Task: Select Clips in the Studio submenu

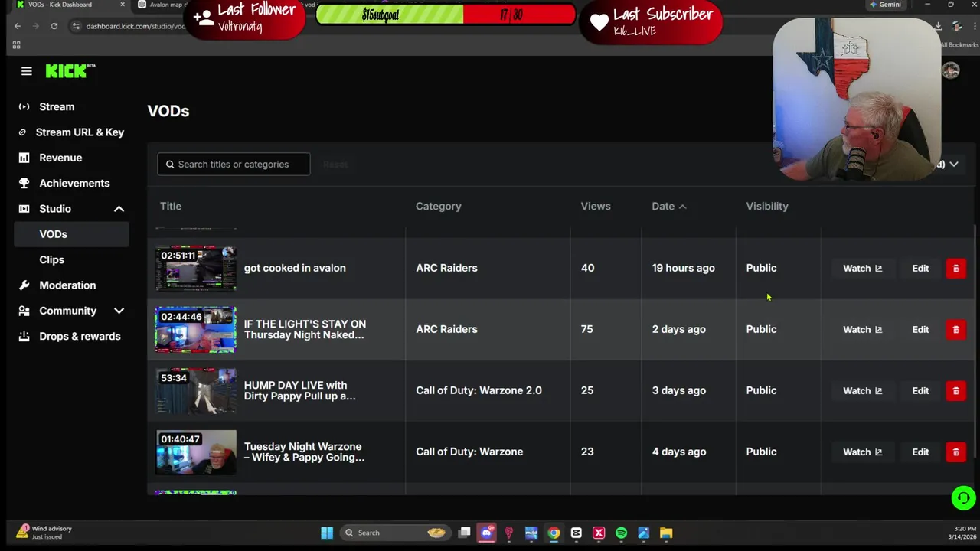Action: coord(51,259)
